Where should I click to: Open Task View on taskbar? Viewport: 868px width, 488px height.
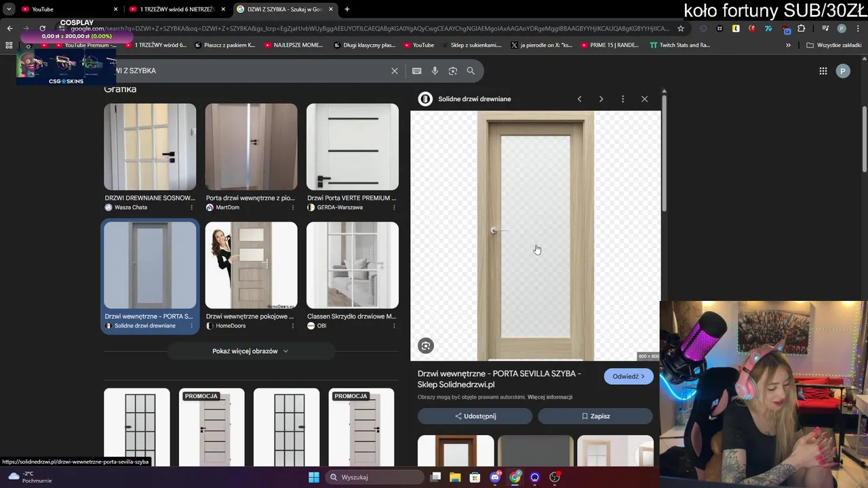[435, 477]
